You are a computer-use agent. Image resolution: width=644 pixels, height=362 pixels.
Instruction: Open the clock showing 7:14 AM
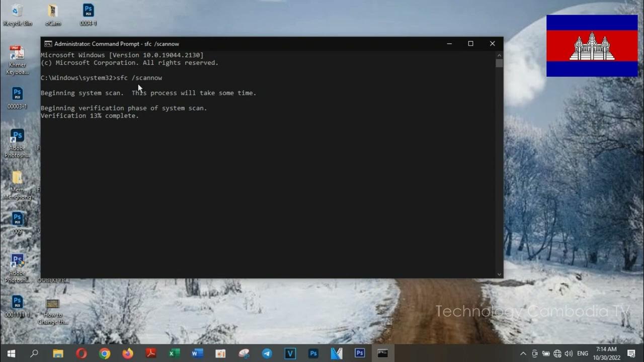[606, 353]
